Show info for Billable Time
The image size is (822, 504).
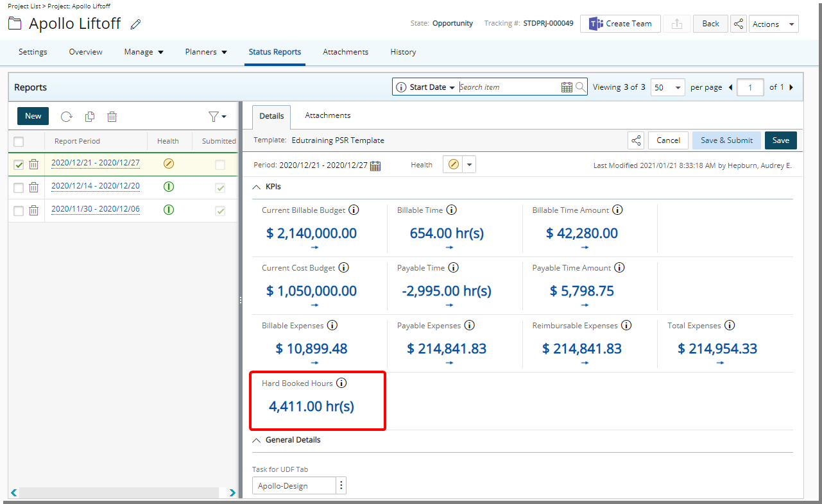[x=451, y=210]
